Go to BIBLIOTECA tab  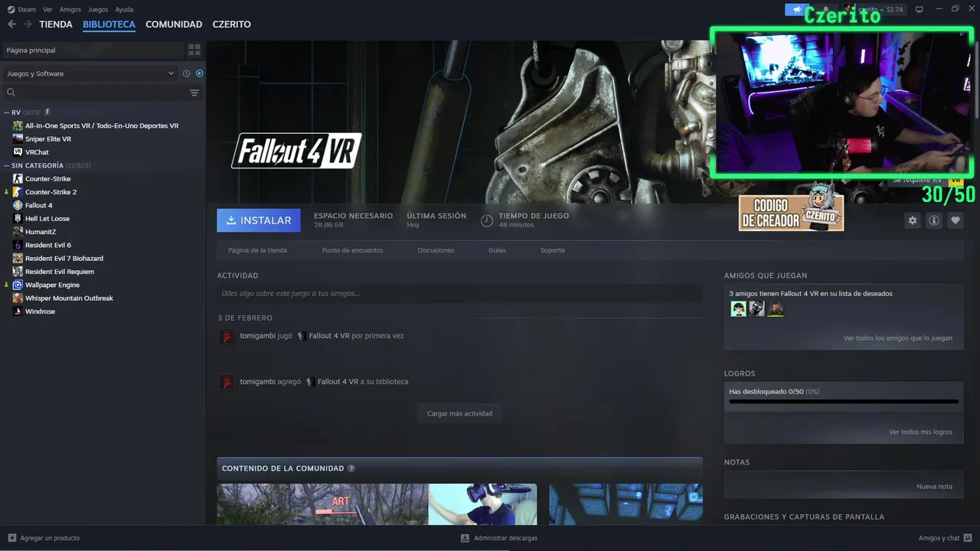tap(109, 24)
